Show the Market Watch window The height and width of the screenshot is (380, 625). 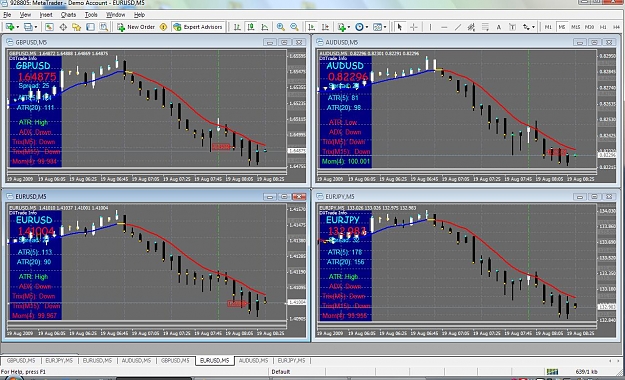tap(49, 27)
